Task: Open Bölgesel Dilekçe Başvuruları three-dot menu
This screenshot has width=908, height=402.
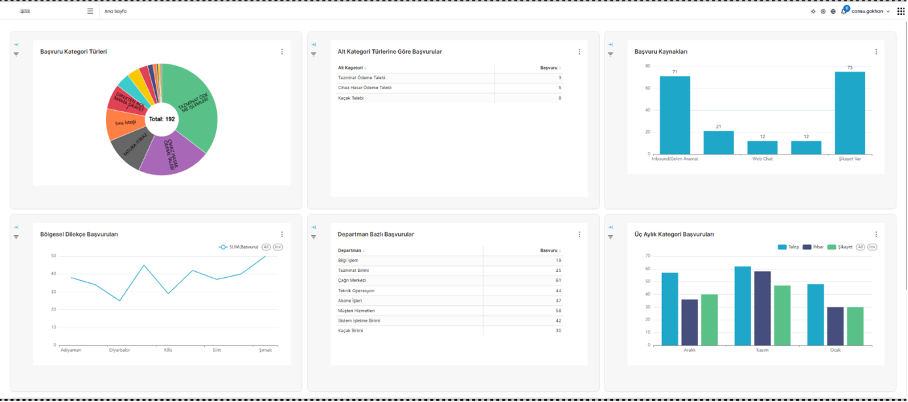Action: [x=282, y=234]
